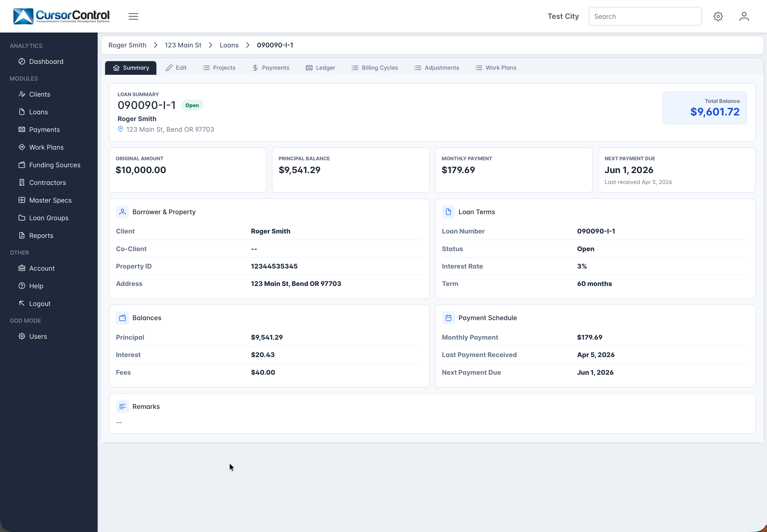Viewport: 767px width, 532px height.
Task: Click the Master Specs grid icon
Action: 22,200
